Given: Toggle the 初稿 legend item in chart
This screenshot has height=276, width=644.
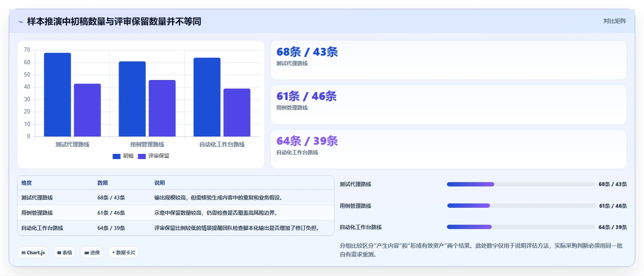Looking at the screenshot, I should pyautogui.click(x=123, y=156).
